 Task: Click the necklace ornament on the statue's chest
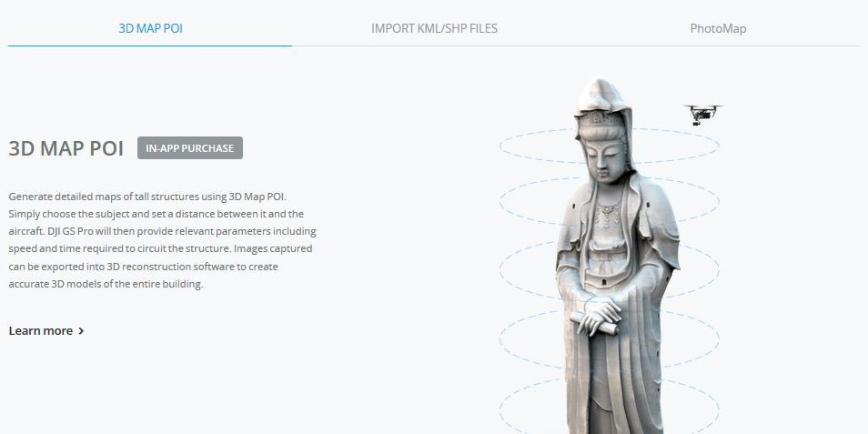pyautogui.click(x=609, y=215)
